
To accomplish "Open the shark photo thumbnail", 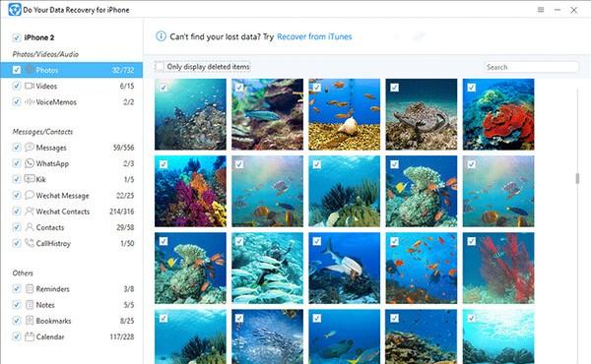I will (344, 268).
